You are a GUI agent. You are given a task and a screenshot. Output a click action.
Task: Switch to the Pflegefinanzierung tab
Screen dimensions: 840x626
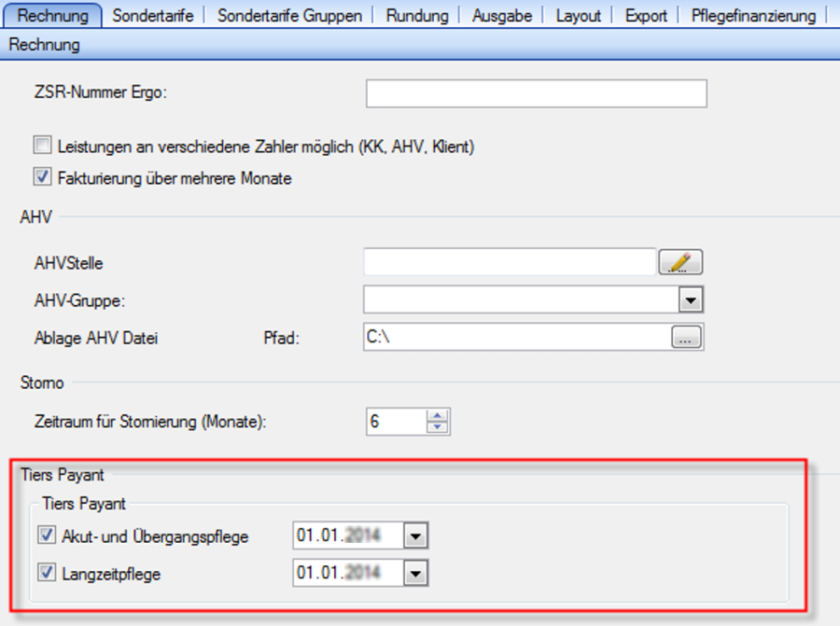click(753, 16)
